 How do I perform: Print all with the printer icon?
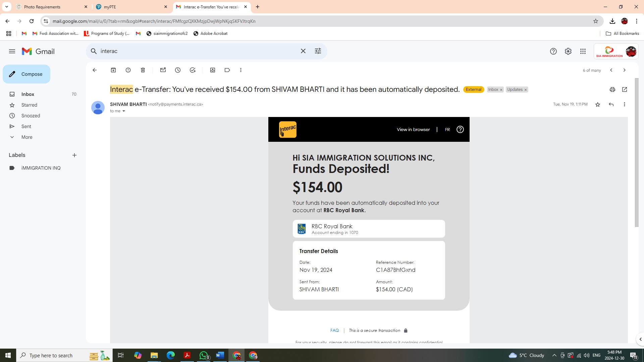click(x=612, y=89)
